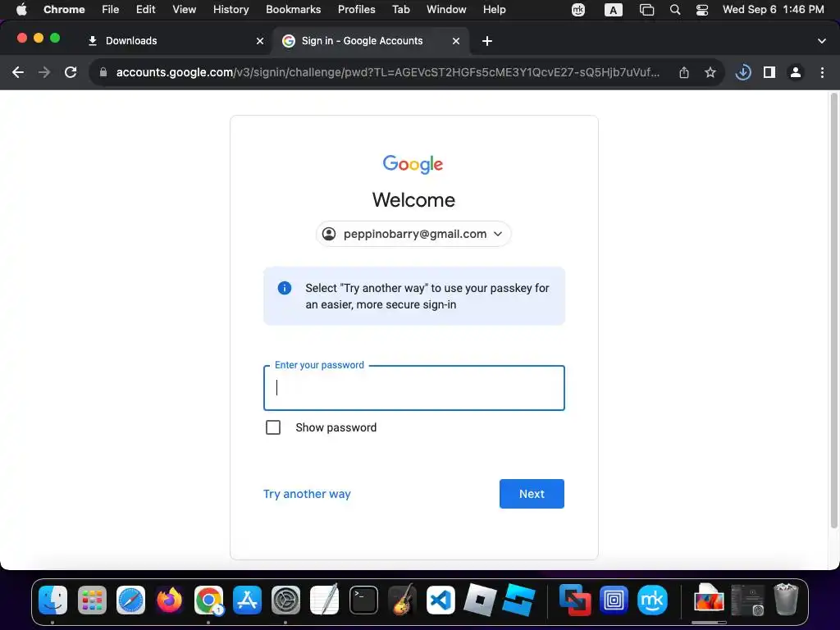Click the mk menu bar status icon
This screenshot has width=840, height=630.
tap(578, 10)
